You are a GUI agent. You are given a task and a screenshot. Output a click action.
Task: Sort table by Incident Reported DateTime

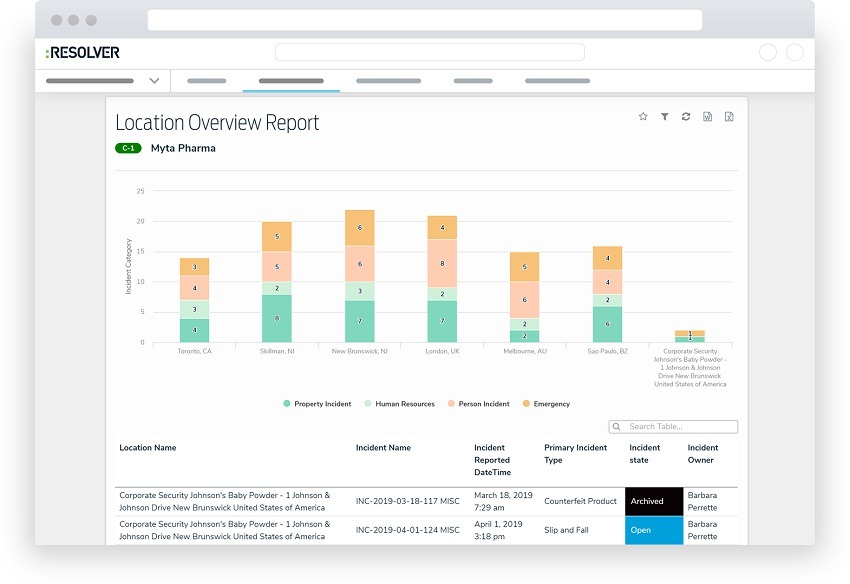[492, 460]
